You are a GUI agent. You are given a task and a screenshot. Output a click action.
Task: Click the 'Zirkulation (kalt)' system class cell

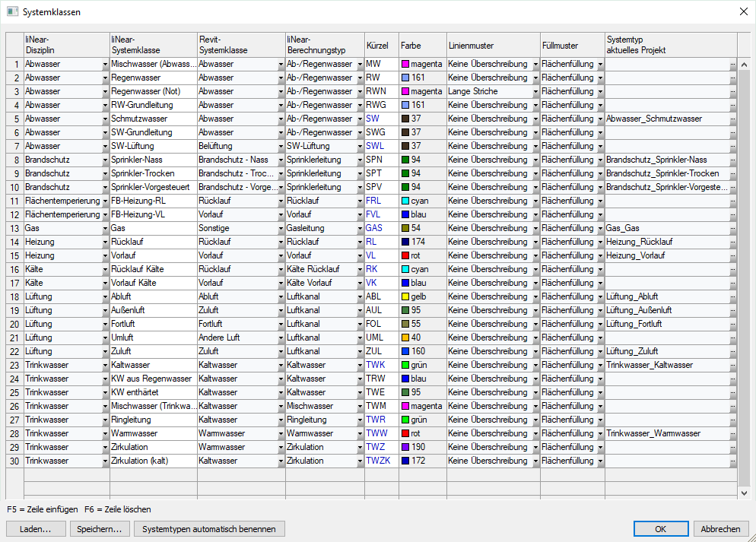tap(154, 461)
